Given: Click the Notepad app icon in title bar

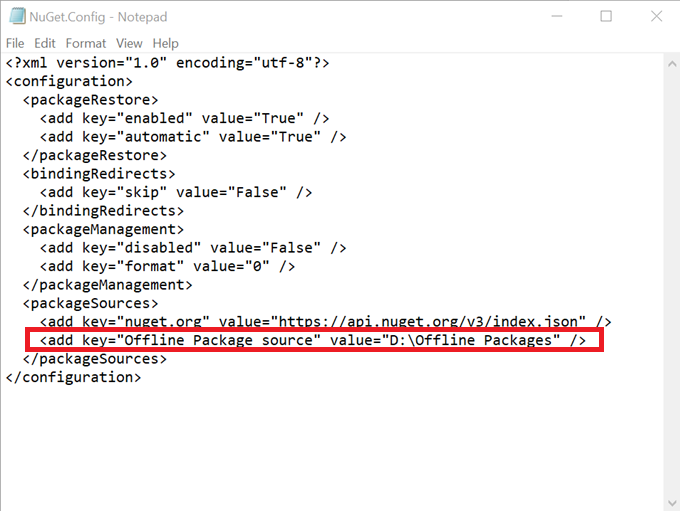Looking at the screenshot, I should tap(17, 16).
